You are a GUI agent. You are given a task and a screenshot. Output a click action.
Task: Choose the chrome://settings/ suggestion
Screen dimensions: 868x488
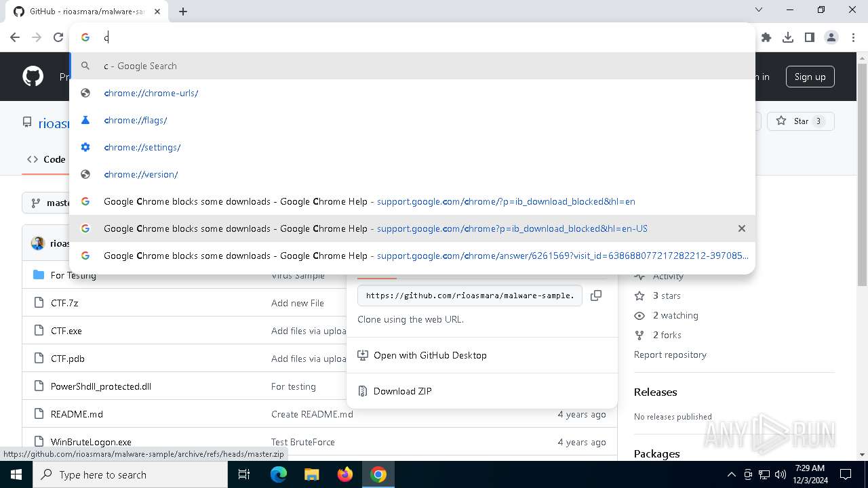tap(412, 147)
